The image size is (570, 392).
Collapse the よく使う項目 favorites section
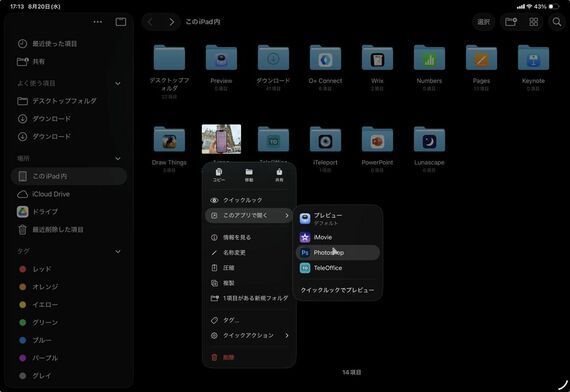(x=118, y=83)
